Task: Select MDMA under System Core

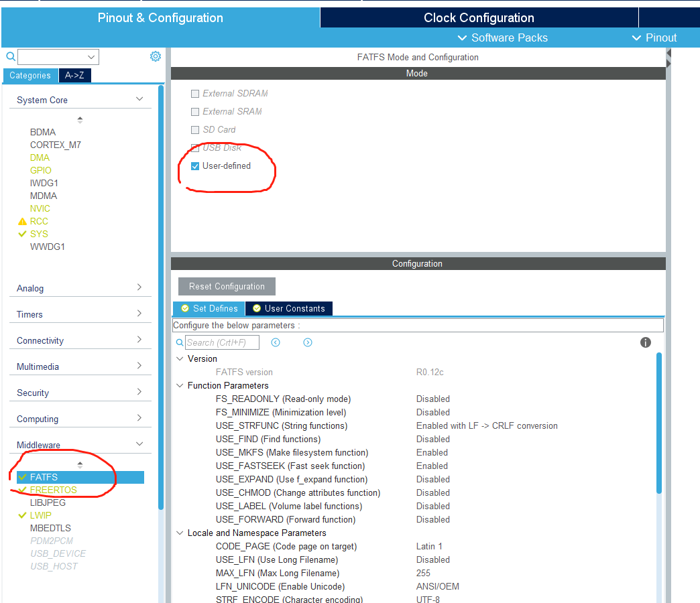Action: point(44,196)
